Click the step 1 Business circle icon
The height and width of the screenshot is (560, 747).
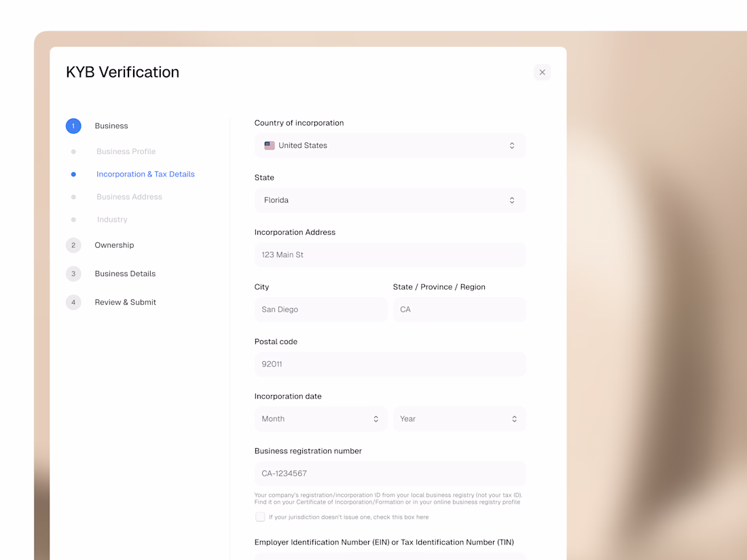73,126
